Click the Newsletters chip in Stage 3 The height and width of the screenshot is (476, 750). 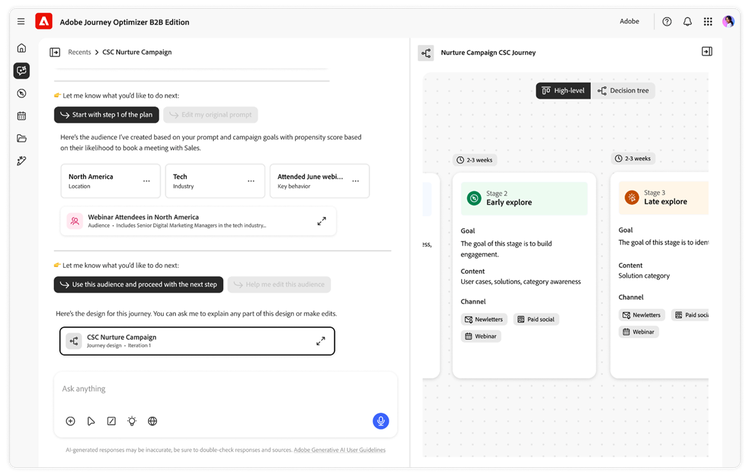tap(641, 315)
